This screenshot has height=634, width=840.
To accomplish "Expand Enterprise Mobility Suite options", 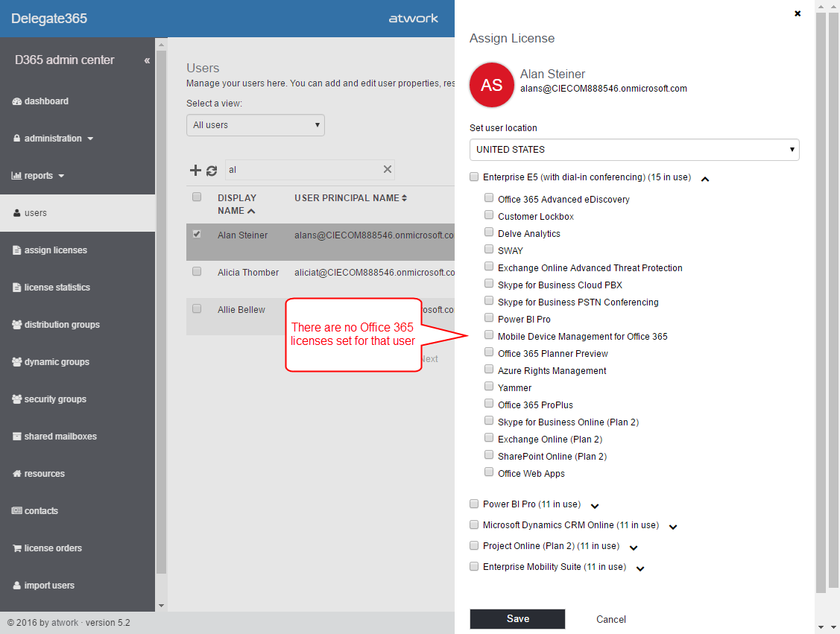I will point(640,568).
